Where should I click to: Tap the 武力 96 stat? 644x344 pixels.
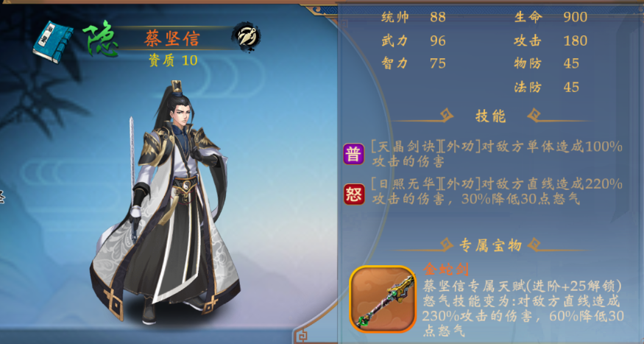[x=414, y=41]
